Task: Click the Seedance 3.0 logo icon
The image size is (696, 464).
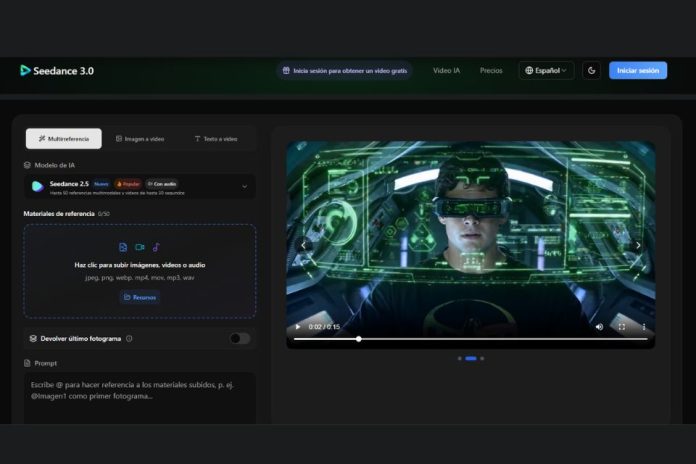Action: [x=25, y=71]
